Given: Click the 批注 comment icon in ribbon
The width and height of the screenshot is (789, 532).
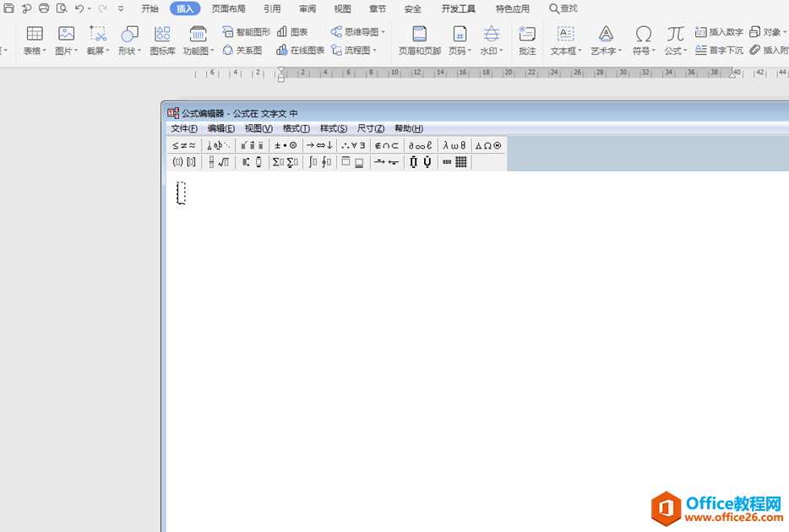Looking at the screenshot, I should 527,41.
